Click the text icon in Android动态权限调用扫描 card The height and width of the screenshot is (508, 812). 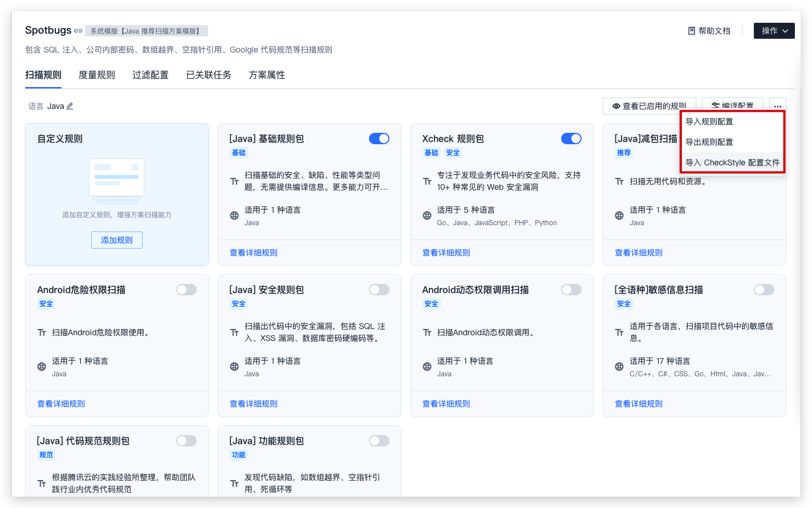pos(427,332)
